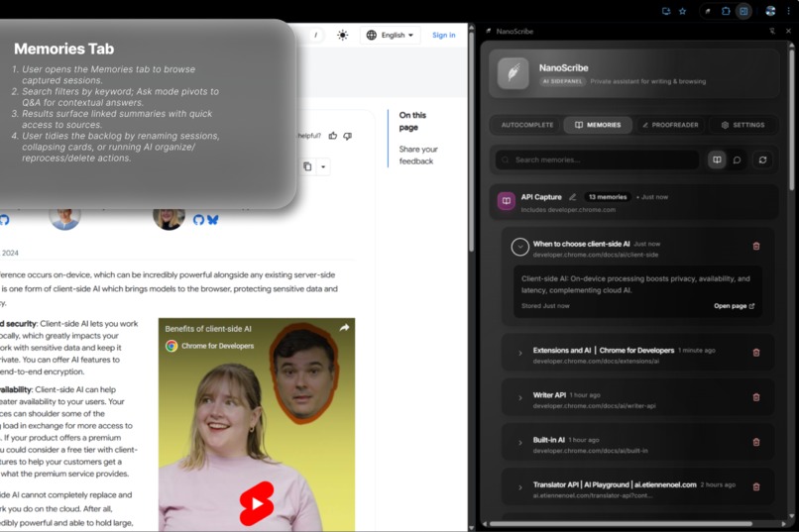Image resolution: width=799 pixels, height=532 pixels.
Task: Close the NanoScribe side panel
Action: pyautogui.click(x=788, y=31)
